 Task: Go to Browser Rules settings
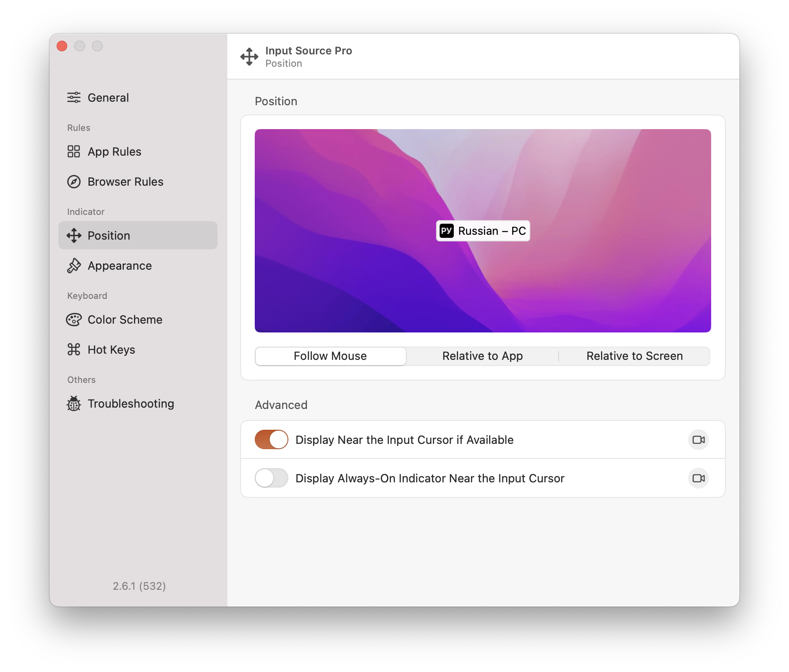tap(138, 182)
